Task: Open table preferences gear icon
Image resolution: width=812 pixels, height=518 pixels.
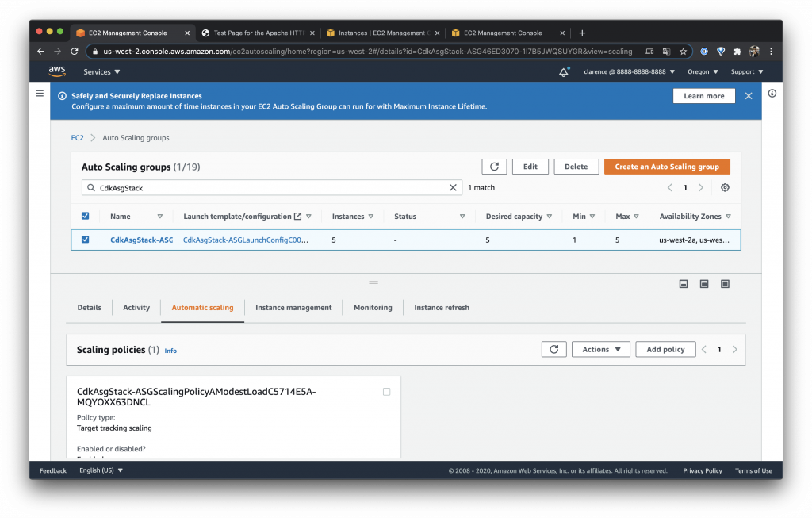Action: pyautogui.click(x=725, y=187)
